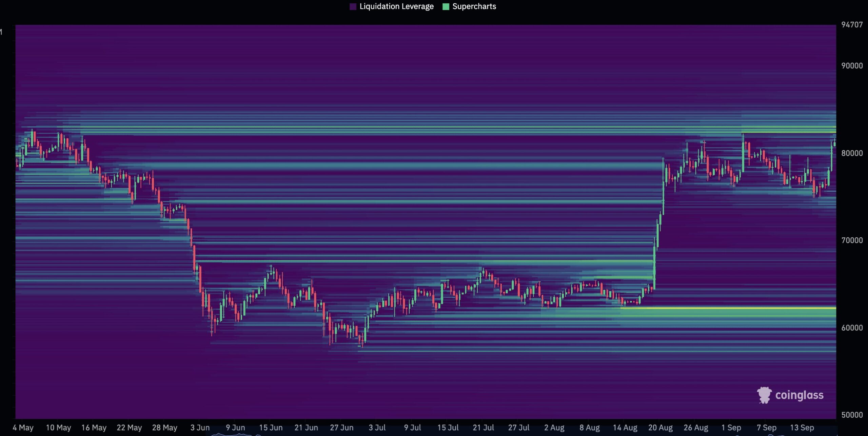Click the 3 Jun date label
Viewport: 868px width, 436px height.
200,428
